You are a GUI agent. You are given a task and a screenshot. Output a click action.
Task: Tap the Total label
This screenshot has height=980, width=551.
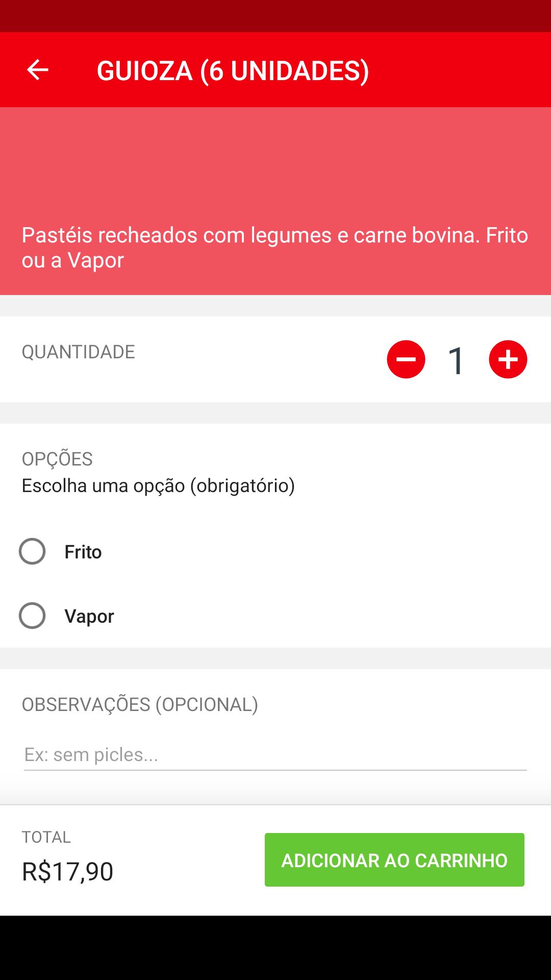pyautogui.click(x=46, y=837)
